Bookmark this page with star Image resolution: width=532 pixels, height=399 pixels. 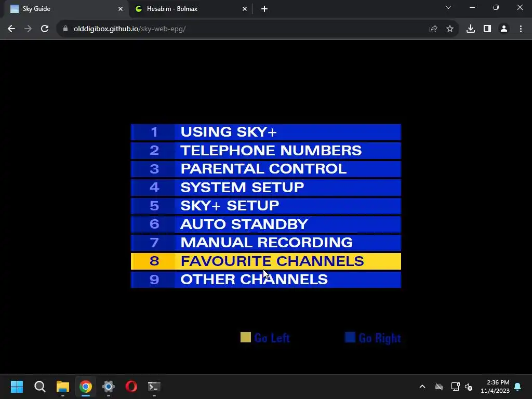450,29
